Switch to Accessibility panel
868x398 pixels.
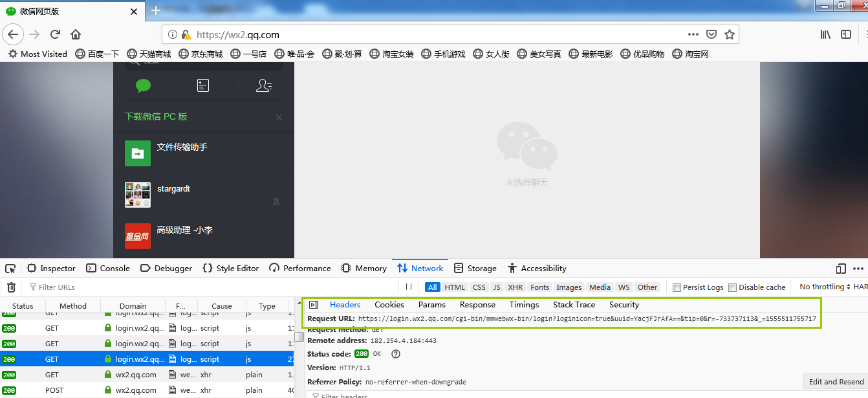point(537,269)
